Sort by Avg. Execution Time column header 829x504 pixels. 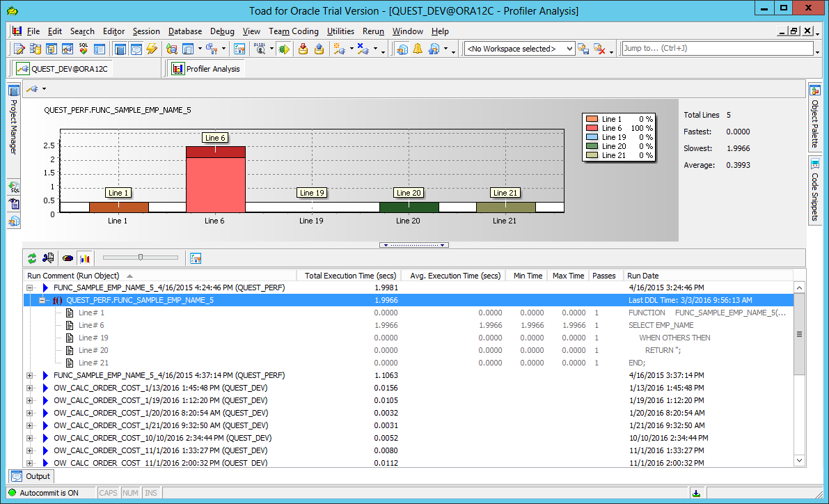454,276
